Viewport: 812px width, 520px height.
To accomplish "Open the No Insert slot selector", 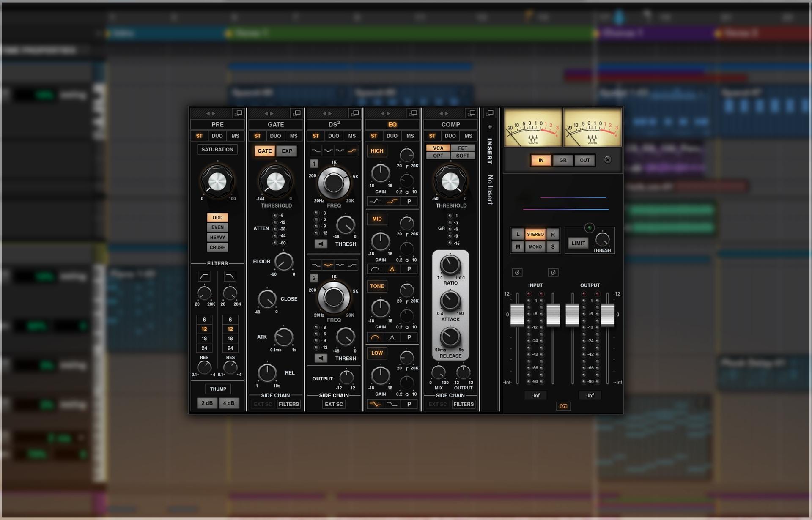I will (x=490, y=190).
